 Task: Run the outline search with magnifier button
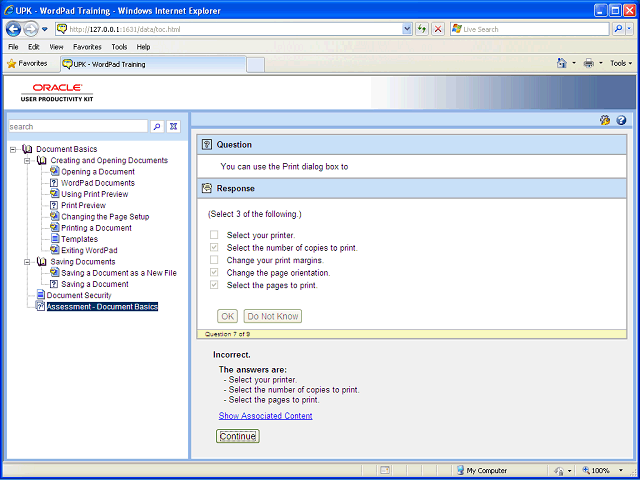click(x=157, y=127)
